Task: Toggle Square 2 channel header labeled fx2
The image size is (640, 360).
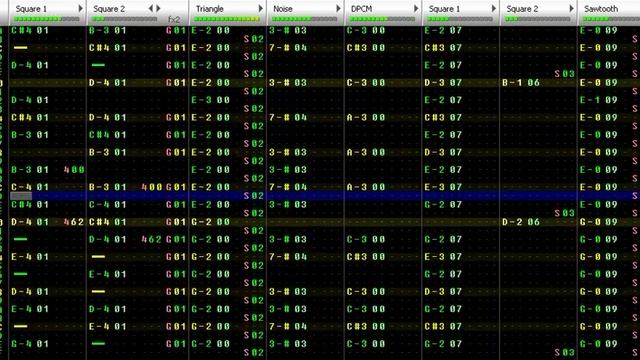Action: point(109,9)
